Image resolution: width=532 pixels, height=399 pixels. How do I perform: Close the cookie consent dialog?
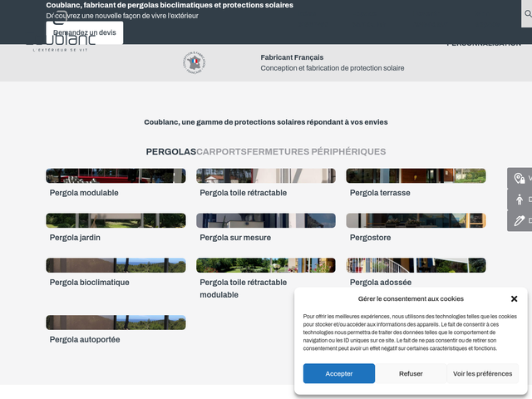tap(514, 298)
